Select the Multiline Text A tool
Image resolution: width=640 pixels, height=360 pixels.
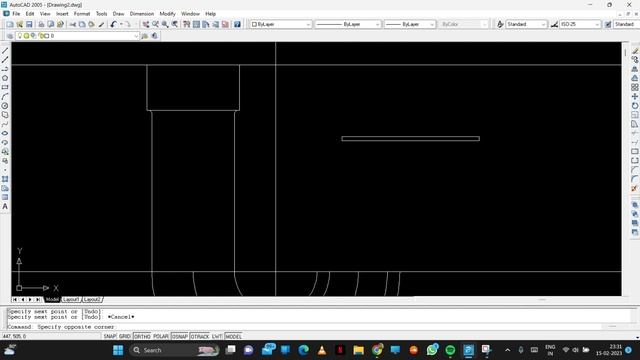click(5, 207)
